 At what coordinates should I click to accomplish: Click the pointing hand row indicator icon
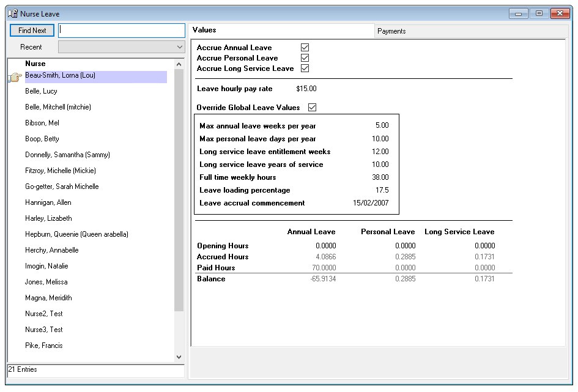15,78
